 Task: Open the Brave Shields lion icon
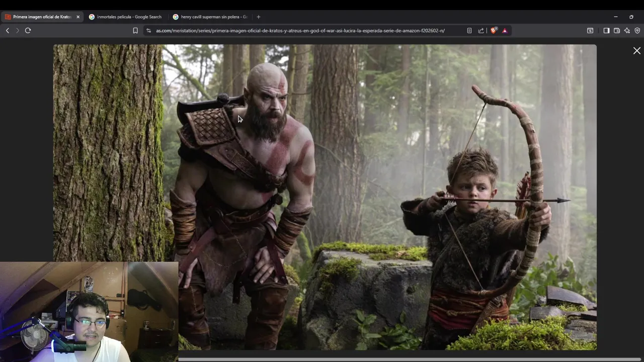(494, 31)
